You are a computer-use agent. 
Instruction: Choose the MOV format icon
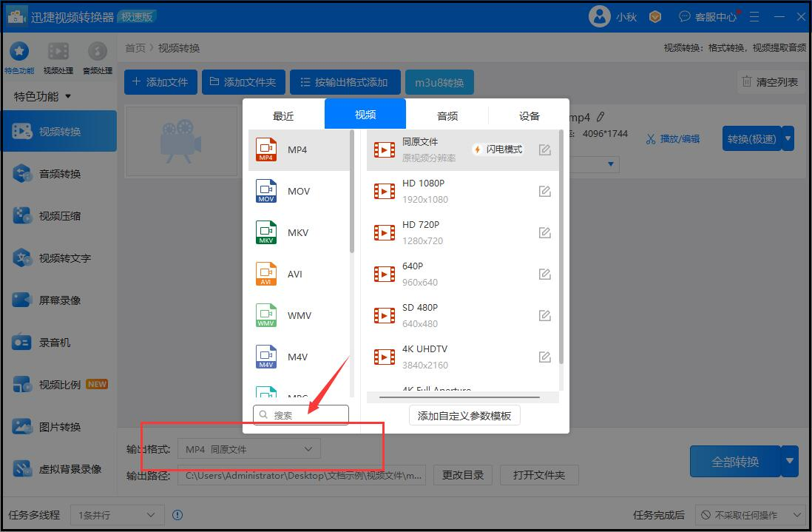click(266, 191)
